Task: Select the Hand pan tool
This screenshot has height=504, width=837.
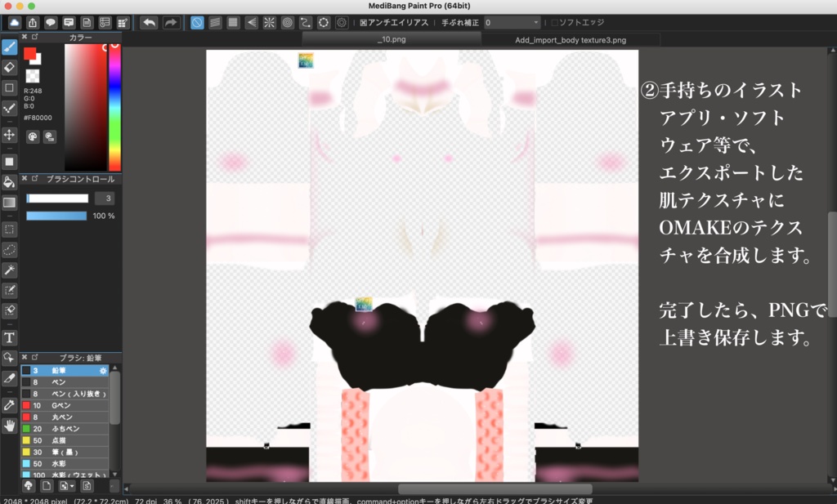Action: pyautogui.click(x=10, y=425)
